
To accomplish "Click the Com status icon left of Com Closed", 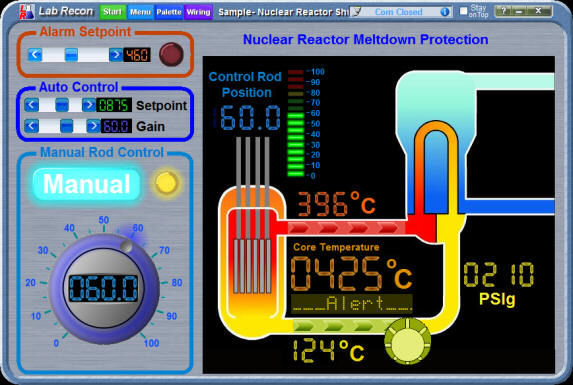I will click(x=356, y=12).
